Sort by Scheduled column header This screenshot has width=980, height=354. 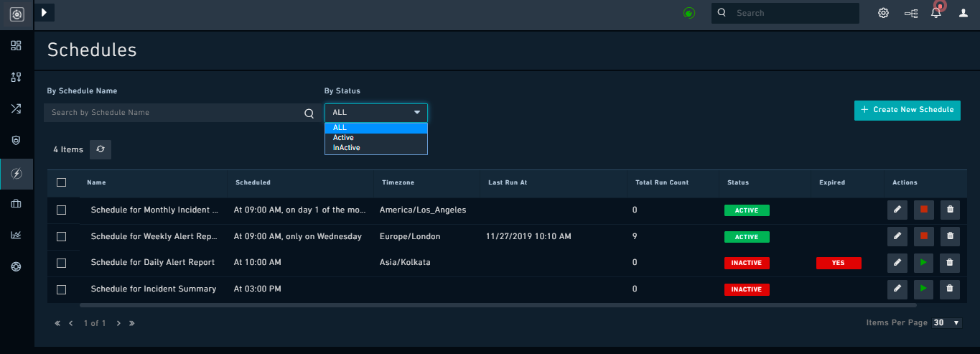(x=253, y=182)
